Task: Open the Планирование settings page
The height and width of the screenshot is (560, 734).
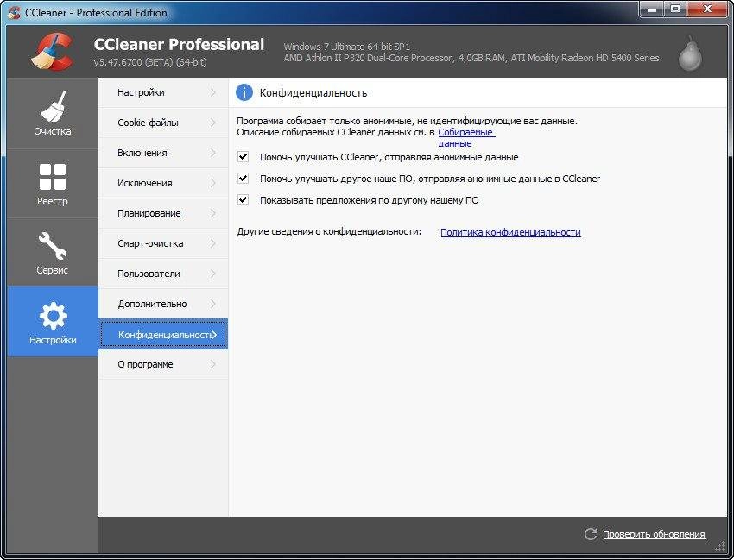Action: (x=163, y=213)
